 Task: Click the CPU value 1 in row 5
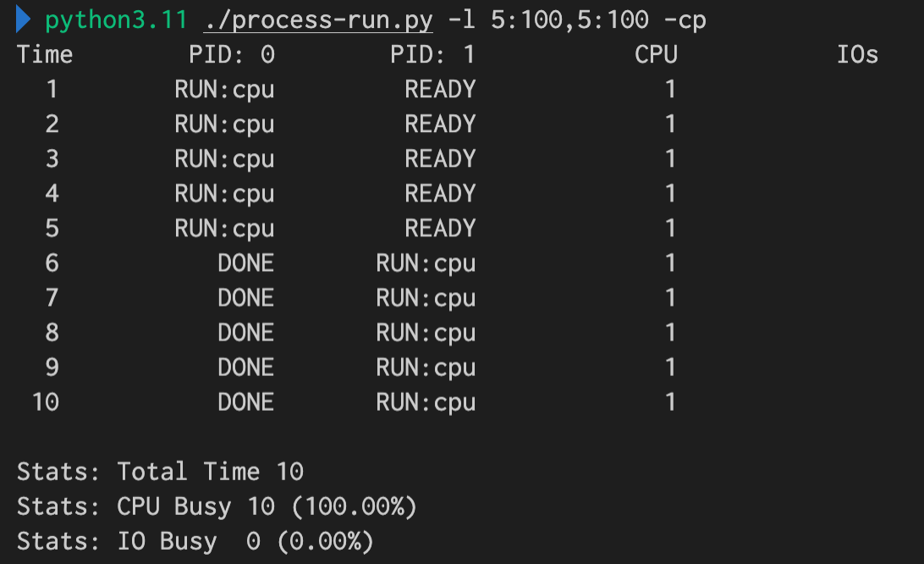670,229
